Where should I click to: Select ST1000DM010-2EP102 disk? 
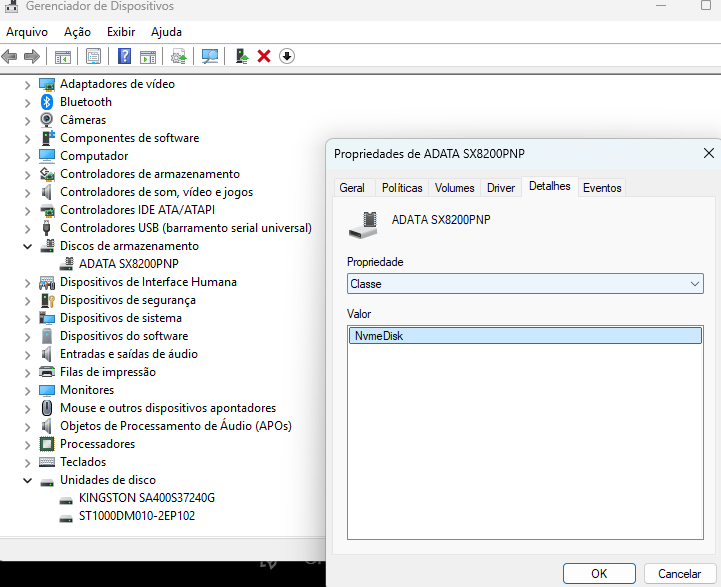coord(137,516)
